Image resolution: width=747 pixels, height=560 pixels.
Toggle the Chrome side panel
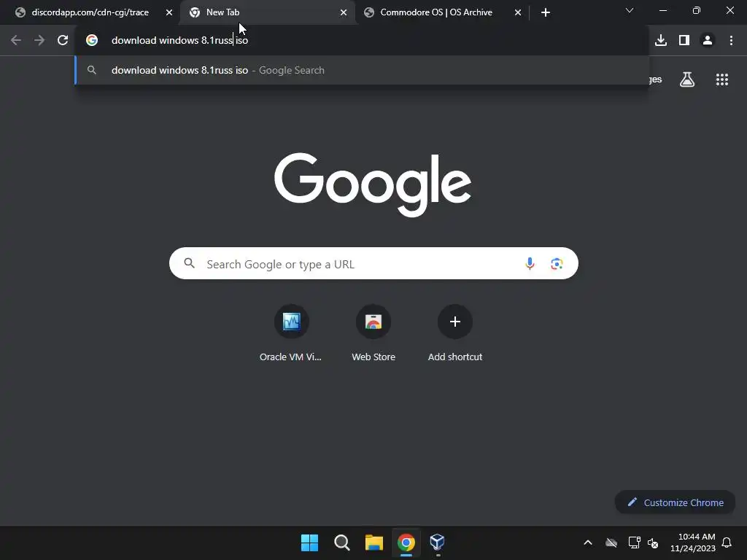click(x=684, y=41)
